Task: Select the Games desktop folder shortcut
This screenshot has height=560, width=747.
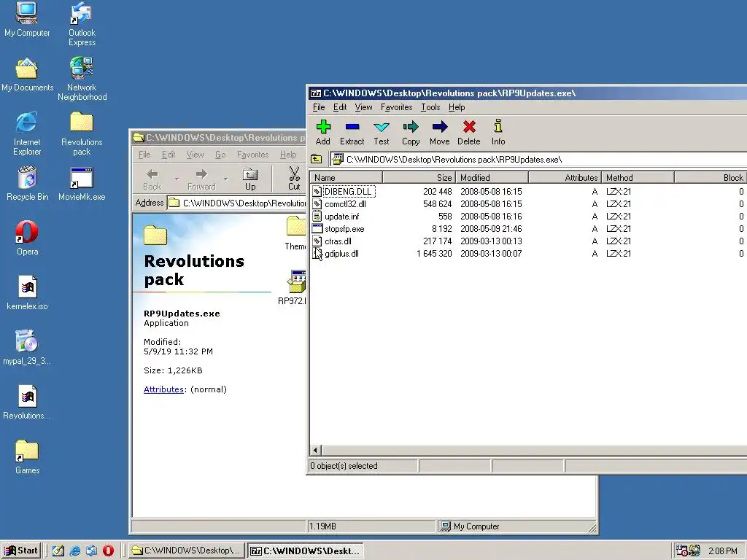Action: pos(27,458)
